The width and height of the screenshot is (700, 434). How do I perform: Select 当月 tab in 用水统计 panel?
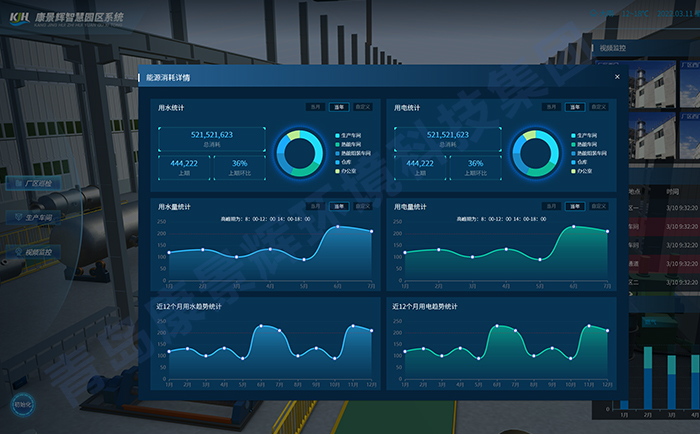pyautogui.click(x=315, y=107)
